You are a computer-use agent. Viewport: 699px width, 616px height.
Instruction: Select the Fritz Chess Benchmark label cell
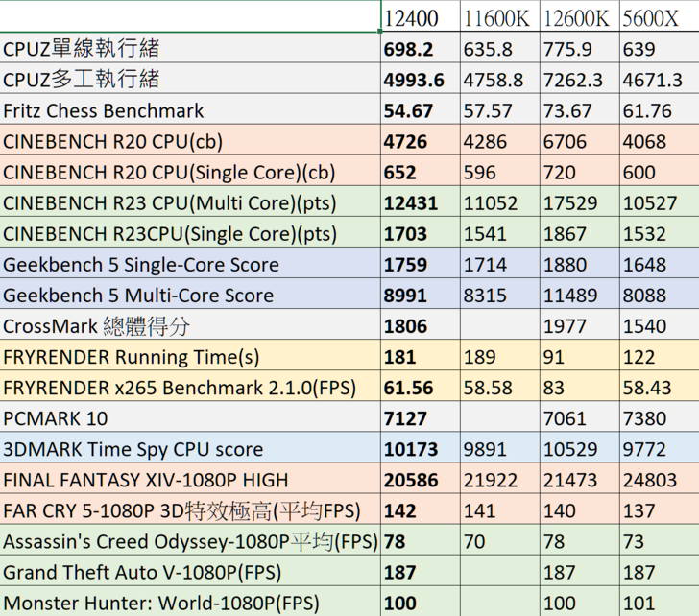190,108
